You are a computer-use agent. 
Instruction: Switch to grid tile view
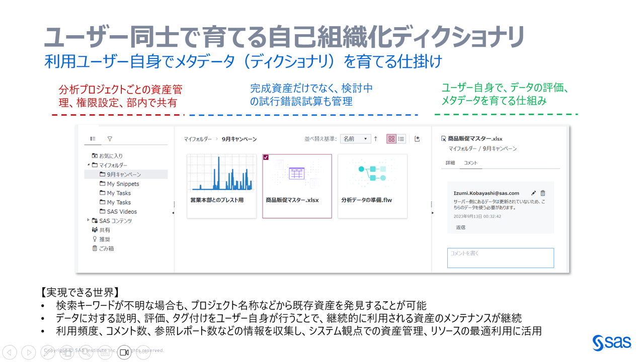click(x=391, y=139)
